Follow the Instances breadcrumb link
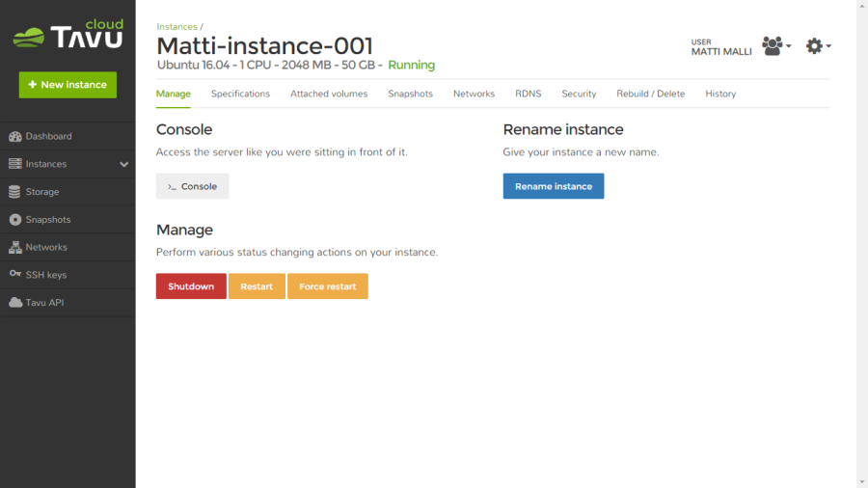 point(176,27)
